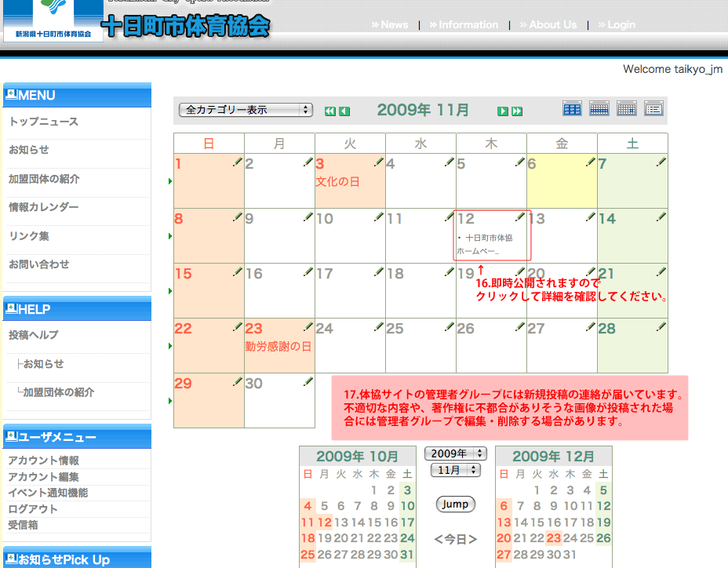728x568 pixels.
Task: Click pencil icon on November 9
Action: 308,217
